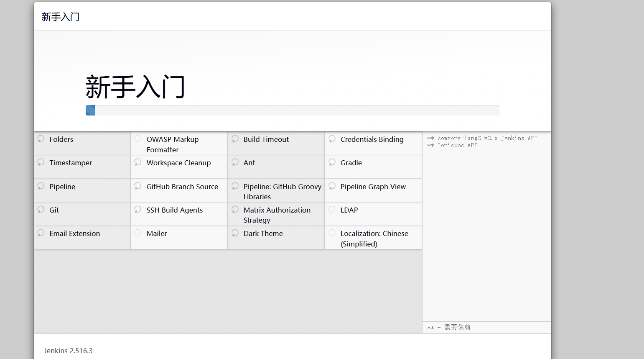Image resolution: width=644 pixels, height=359 pixels.
Task: Click the 需要依赖 legend text
Action: coord(457,327)
